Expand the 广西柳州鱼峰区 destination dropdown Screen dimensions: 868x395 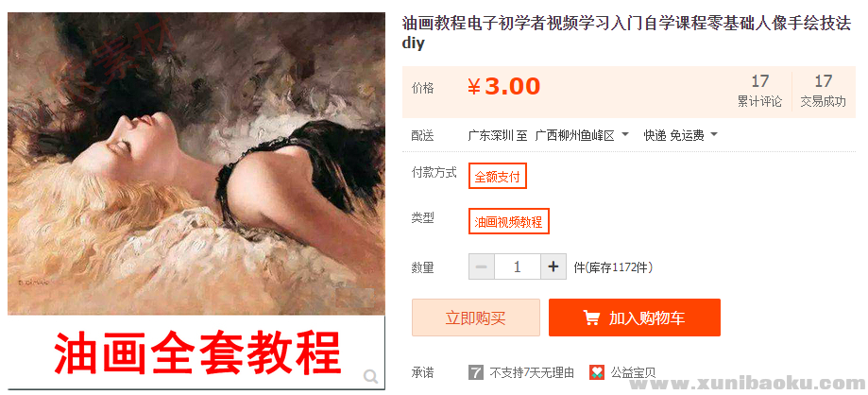click(582, 135)
